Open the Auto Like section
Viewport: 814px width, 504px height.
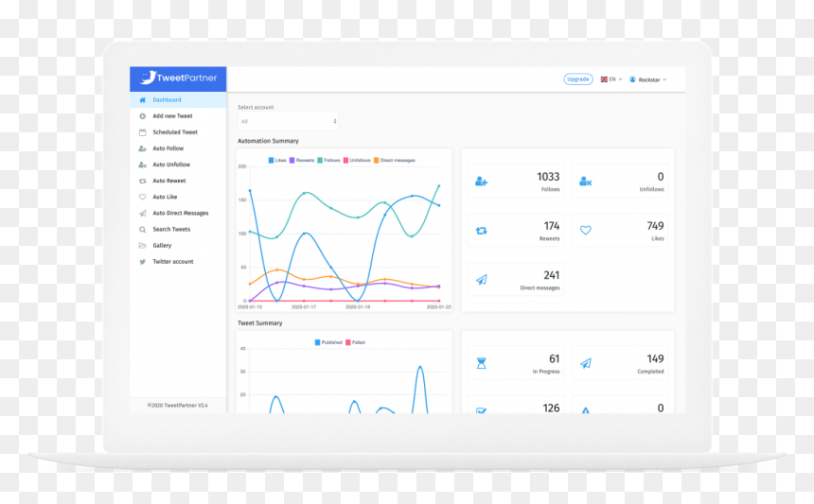pos(178,197)
